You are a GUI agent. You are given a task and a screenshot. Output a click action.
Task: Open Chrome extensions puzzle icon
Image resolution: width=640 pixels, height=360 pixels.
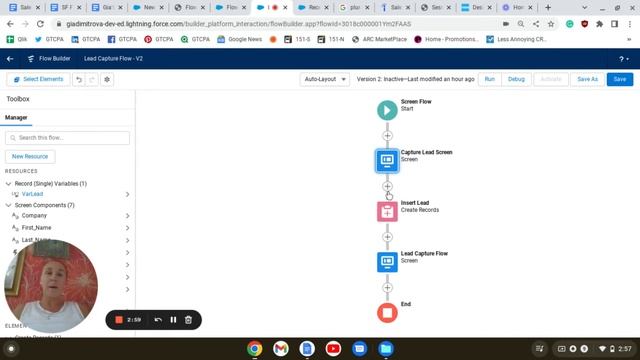coord(599,24)
